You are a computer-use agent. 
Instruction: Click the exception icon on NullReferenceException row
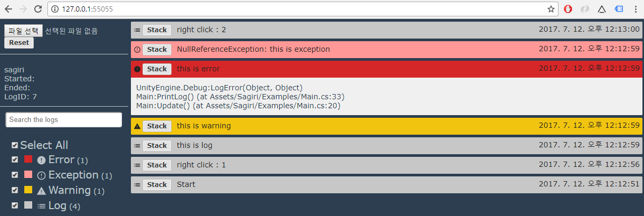pyautogui.click(x=137, y=50)
